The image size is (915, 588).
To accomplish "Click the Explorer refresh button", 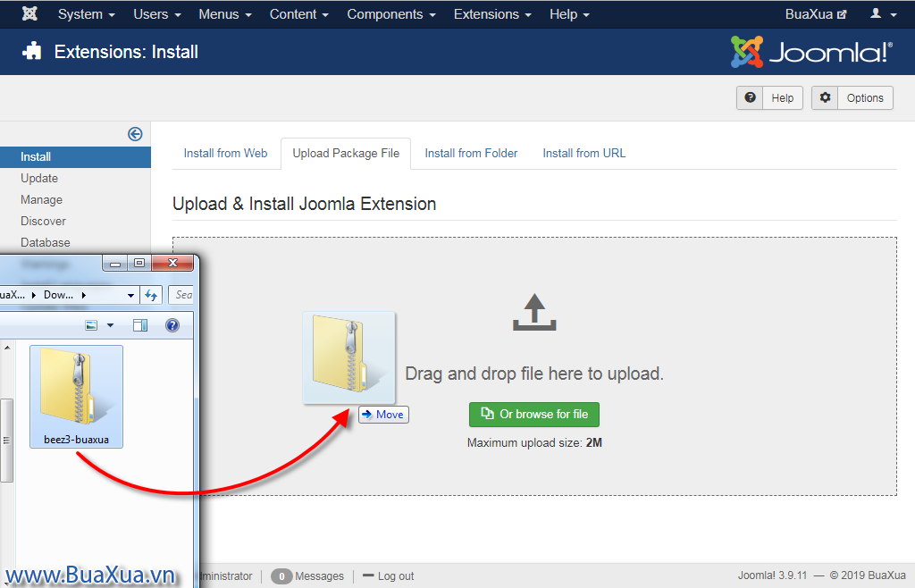I will (151, 295).
